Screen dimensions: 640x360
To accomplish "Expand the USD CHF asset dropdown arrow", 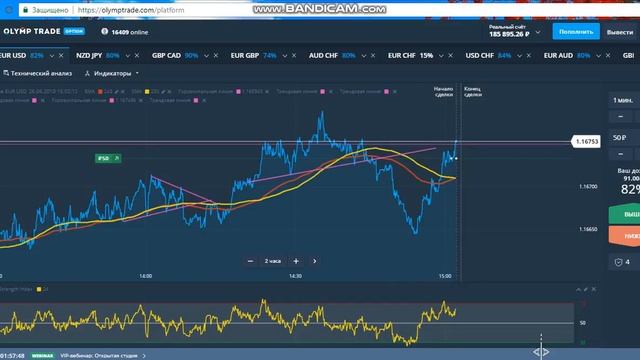I will 520,56.
